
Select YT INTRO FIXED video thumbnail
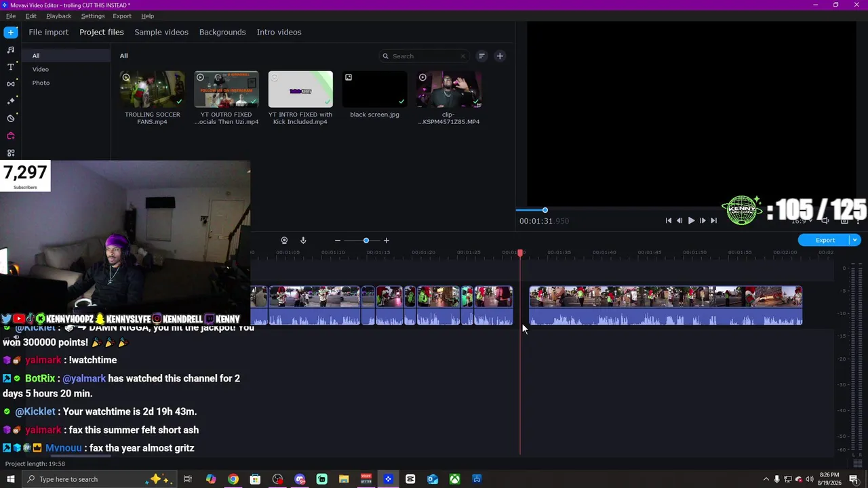[300, 89]
